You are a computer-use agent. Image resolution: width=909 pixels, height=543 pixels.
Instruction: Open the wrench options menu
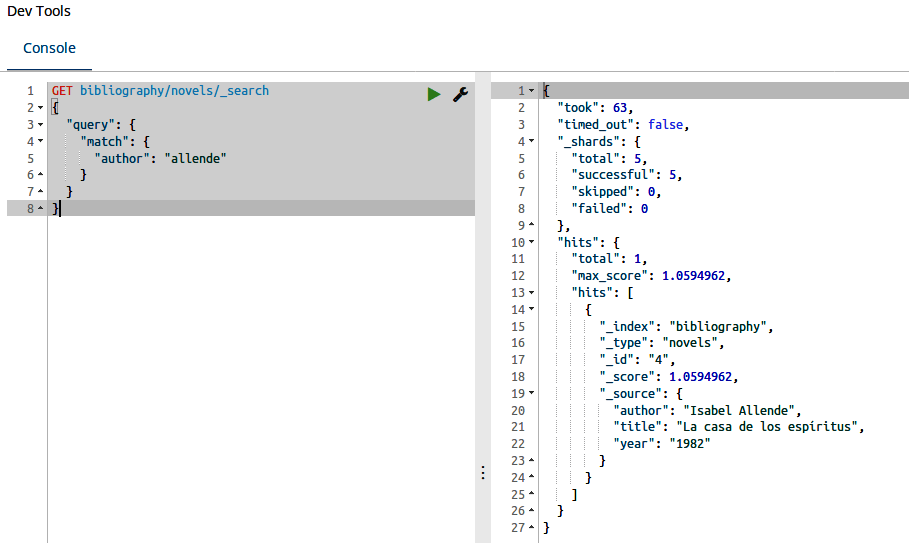461,93
